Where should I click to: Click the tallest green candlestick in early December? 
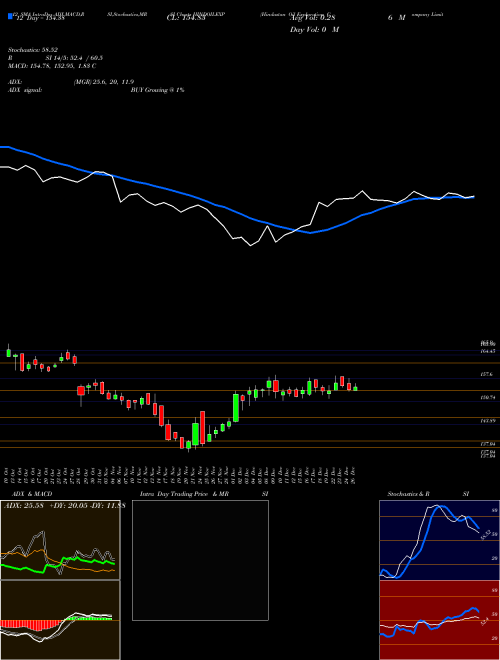(236, 406)
